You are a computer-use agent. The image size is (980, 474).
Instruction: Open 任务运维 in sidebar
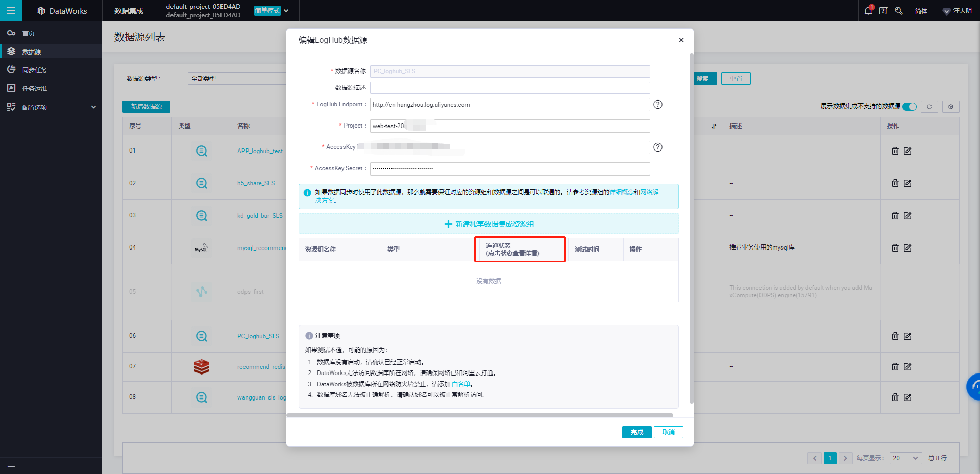tap(51, 88)
